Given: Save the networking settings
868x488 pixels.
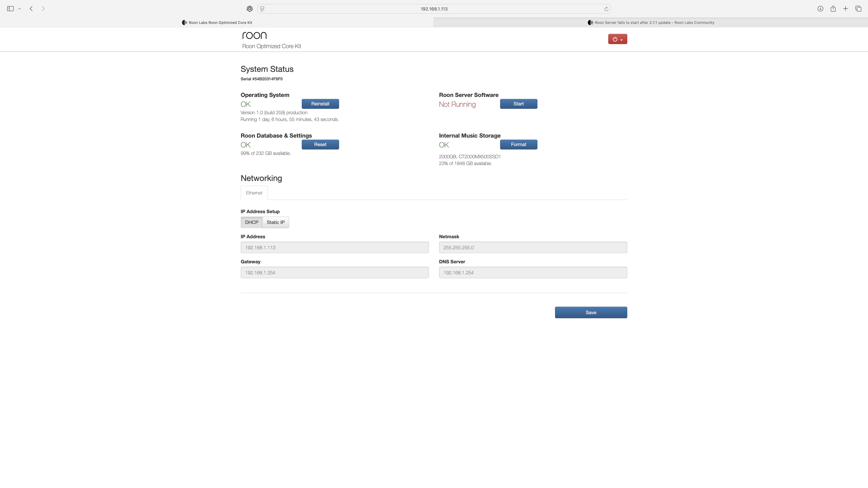Looking at the screenshot, I should coord(591,312).
